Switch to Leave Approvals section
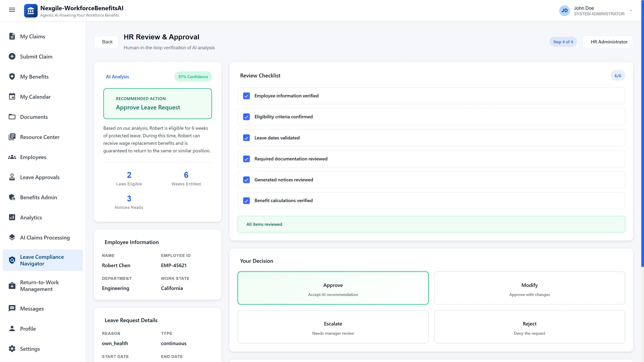The width and height of the screenshot is (644, 362). coord(40,177)
